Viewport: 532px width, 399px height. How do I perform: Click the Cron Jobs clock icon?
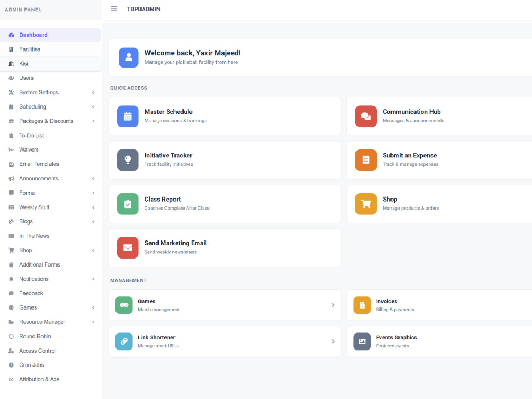11,365
